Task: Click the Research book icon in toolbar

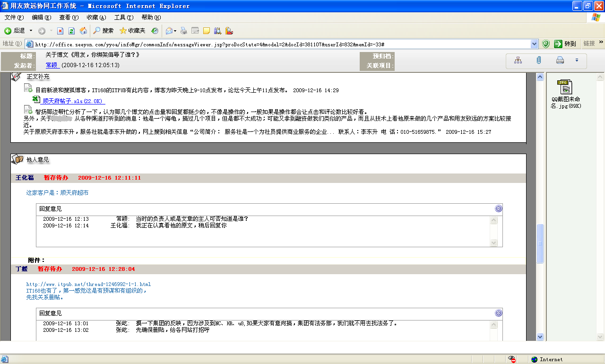Action: coord(218,31)
